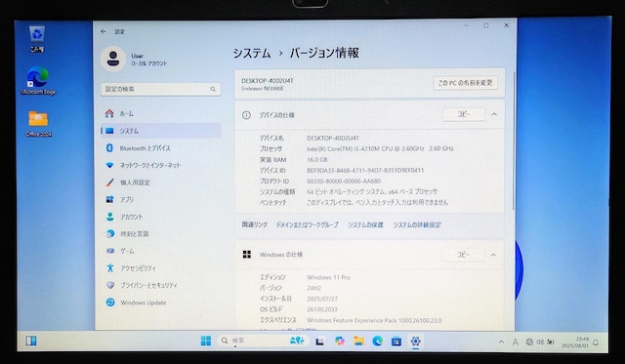Open the notification bell in the taskbar
This screenshot has height=364, width=625.
596,343
